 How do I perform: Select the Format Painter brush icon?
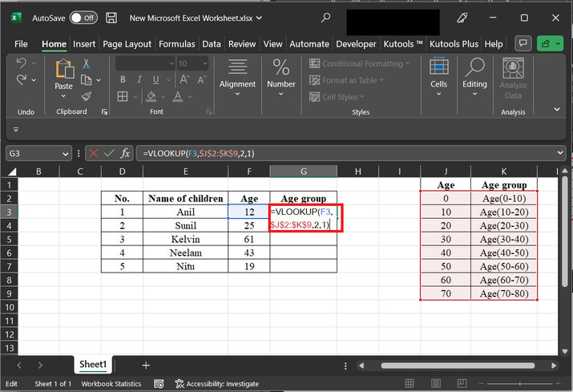pos(86,96)
